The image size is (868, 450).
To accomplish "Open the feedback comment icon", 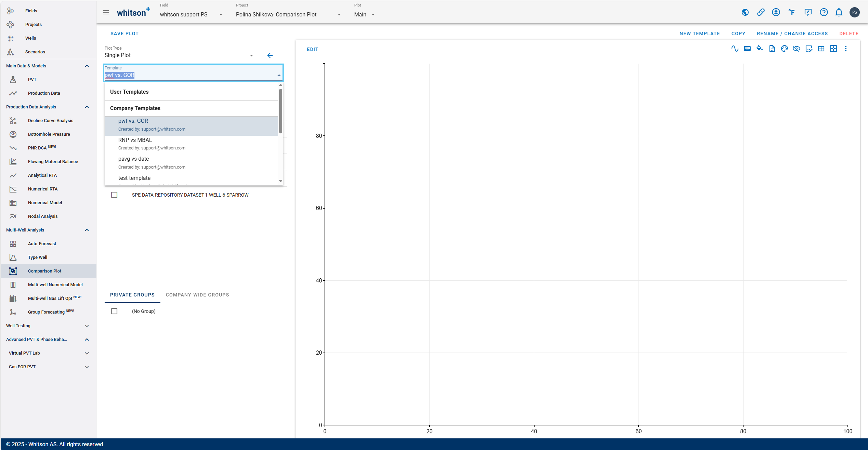I will [808, 12].
